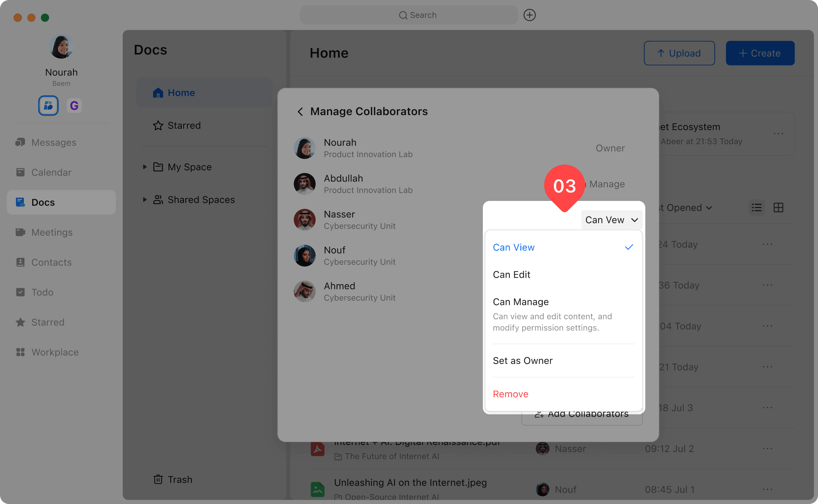
Task: Click the blue Create button
Action: pos(760,53)
